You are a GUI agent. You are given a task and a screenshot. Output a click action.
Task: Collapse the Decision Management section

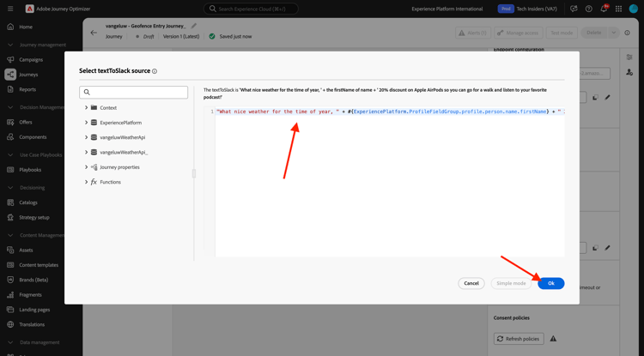(10, 107)
